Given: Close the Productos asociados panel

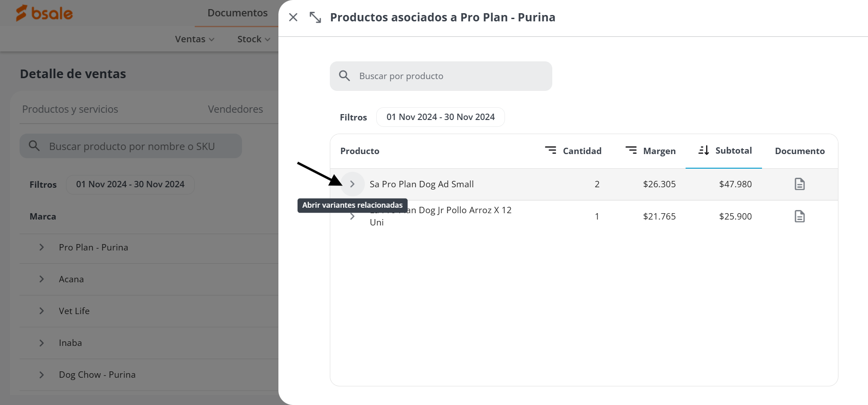Looking at the screenshot, I should tap(293, 17).
